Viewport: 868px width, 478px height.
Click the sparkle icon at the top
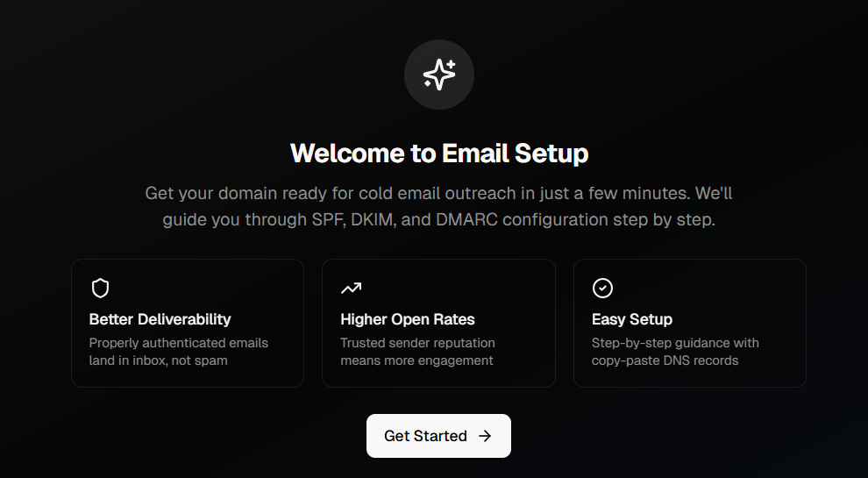click(438, 75)
